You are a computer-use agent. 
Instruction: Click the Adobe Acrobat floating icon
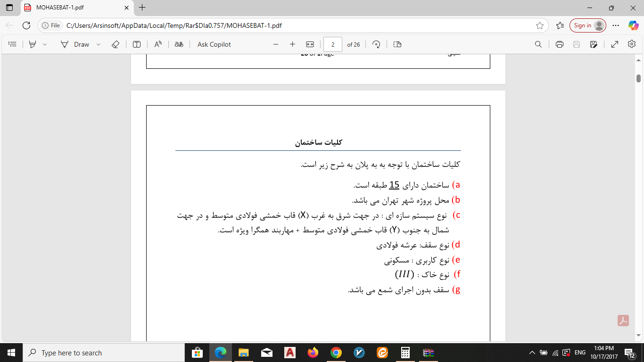[x=624, y=321]
